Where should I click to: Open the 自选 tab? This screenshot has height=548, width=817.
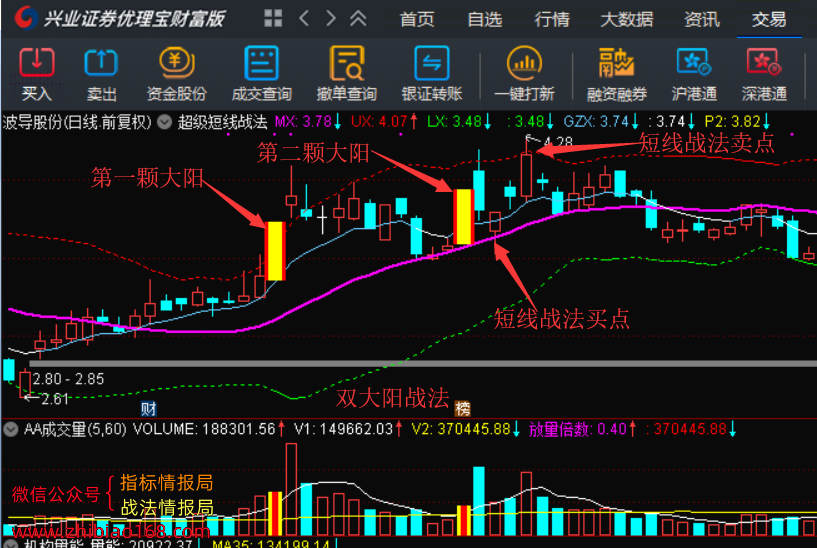(485, 19)
